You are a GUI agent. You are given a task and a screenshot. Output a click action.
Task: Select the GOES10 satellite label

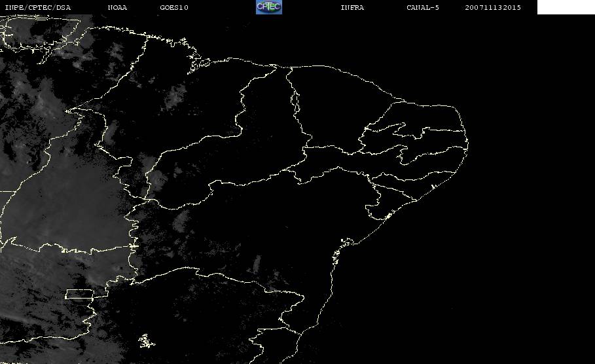(173, 8)
